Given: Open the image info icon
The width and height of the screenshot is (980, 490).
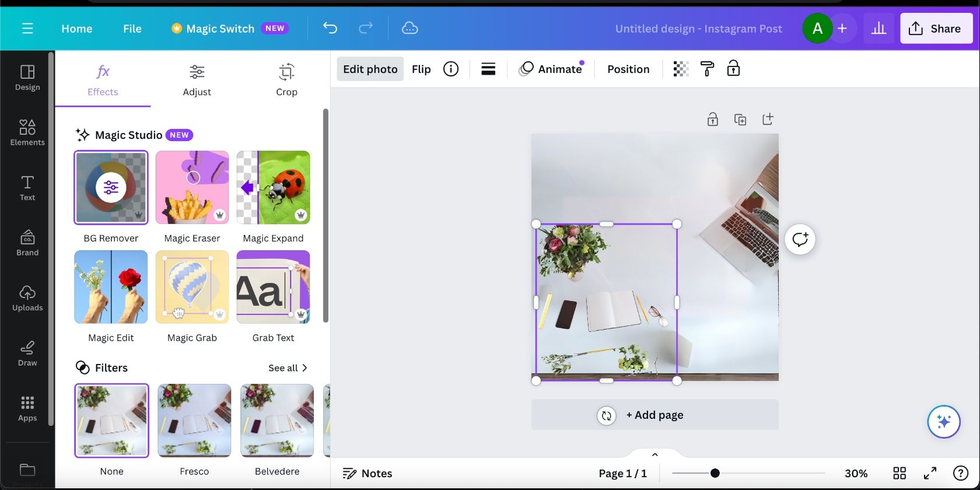Looking at the screenshot, I should 450,69.
